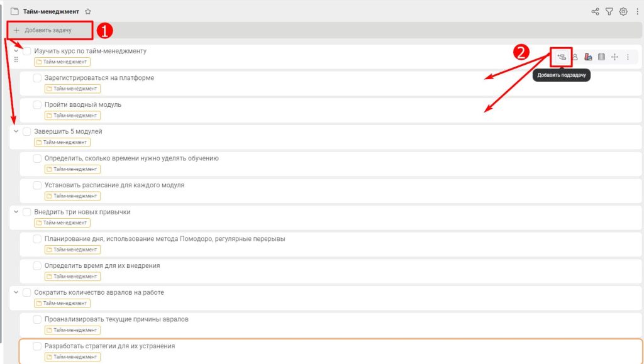This screenshot has width=644, height=364.
Task: Open the calendar date icon on the first task
Action: (601, 57)
